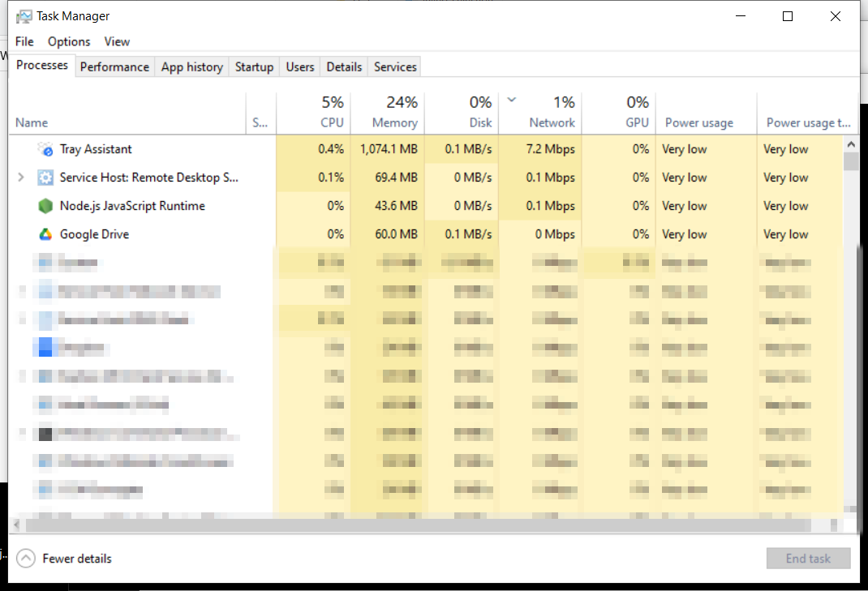Select the Tray Assistant process icon
Image resolution: width=868 pixels, height=591 pixels.
click(x=45, y=149)
